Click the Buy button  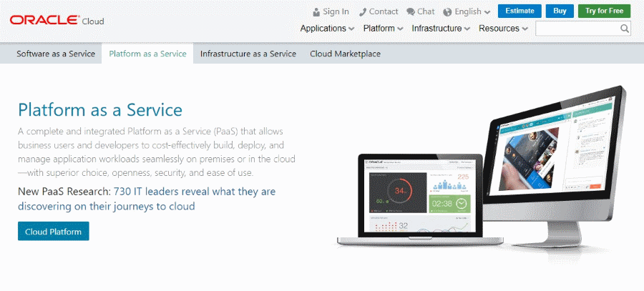tap(560, 11)
